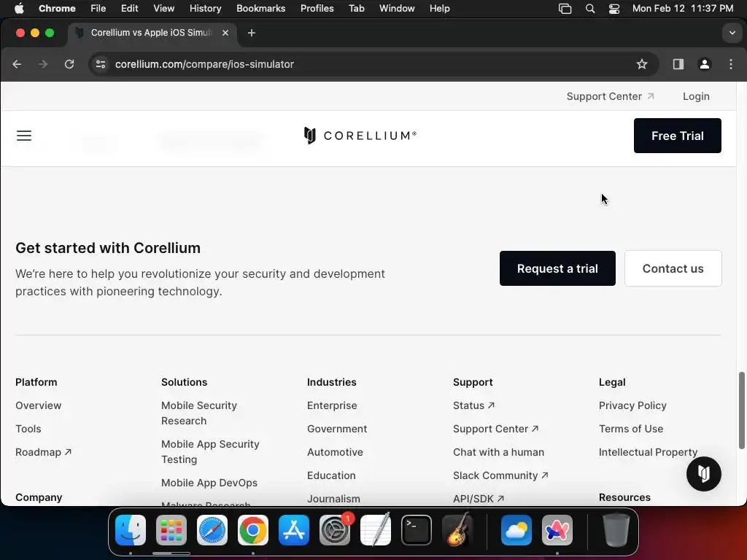Open the Chat with a human link

tap(498, 452)
